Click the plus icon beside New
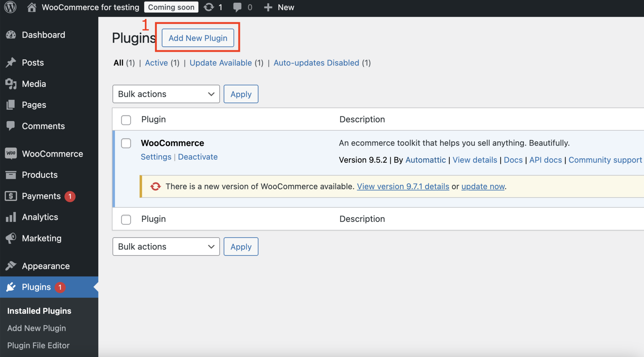Screen dimensions: 644x357 coord(268,7)
